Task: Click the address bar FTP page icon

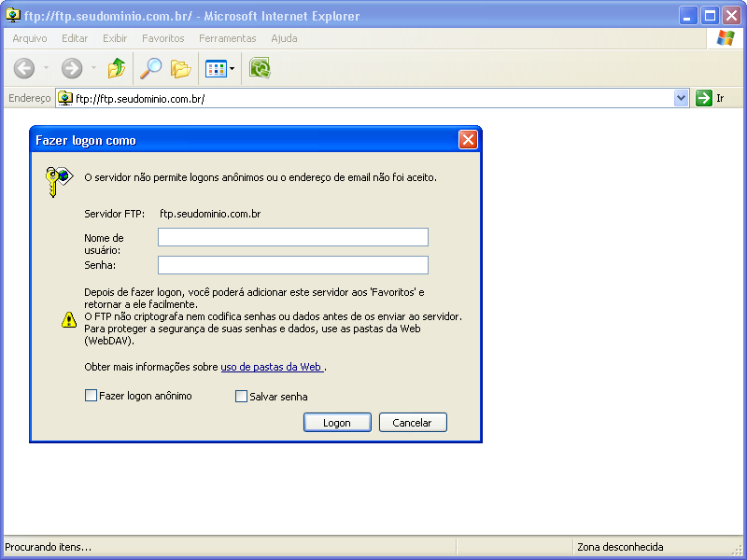Action: [x=64, y=98]
